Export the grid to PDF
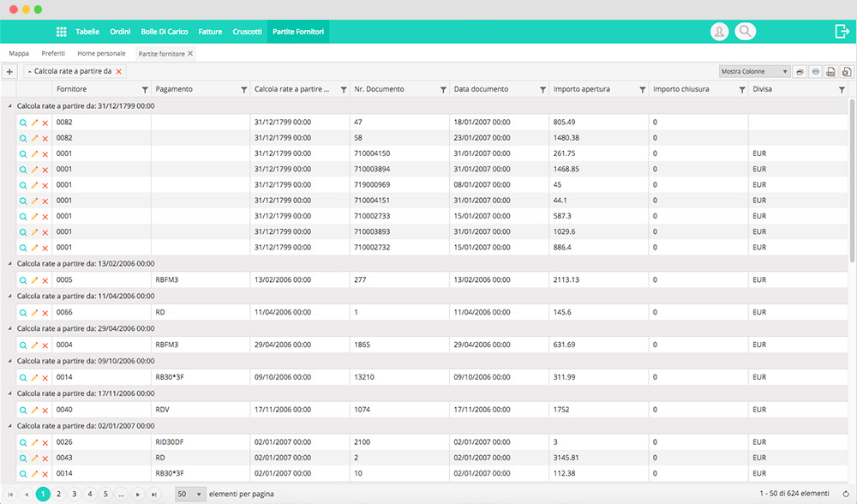This screenshot has width=857, height=504. pyautogui.click(x=830, y=72)
